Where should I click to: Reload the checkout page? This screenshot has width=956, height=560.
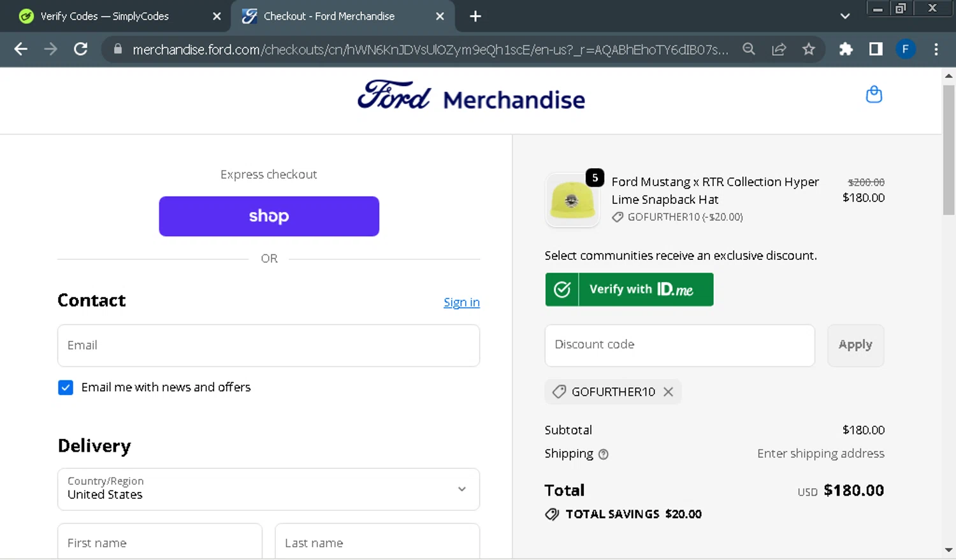coord(80,49)
